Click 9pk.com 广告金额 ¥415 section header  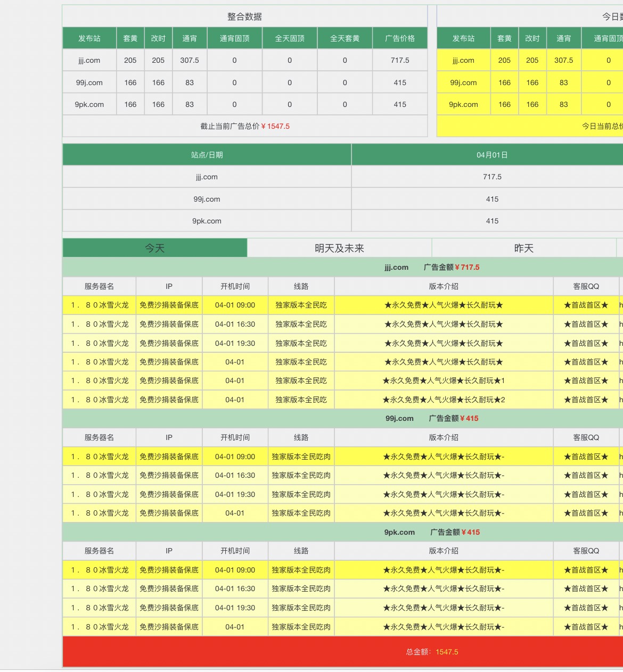coord(432,532)
